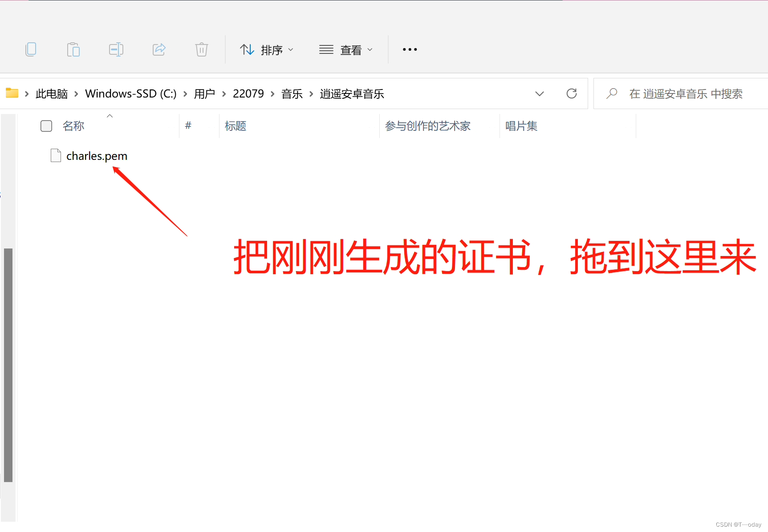Screen dimensions: 768x532
Task: Refresh the current folder
Action: coord(572,93)
